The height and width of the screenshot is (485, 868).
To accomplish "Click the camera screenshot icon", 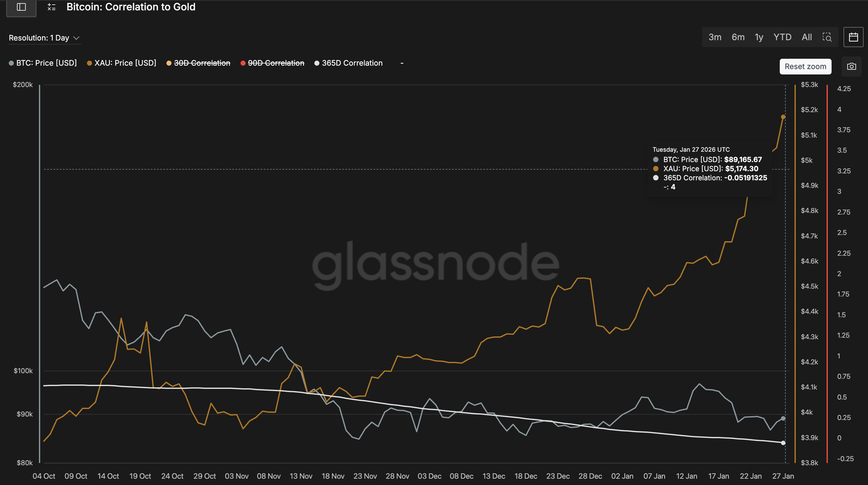I will [x=851, y=66].
